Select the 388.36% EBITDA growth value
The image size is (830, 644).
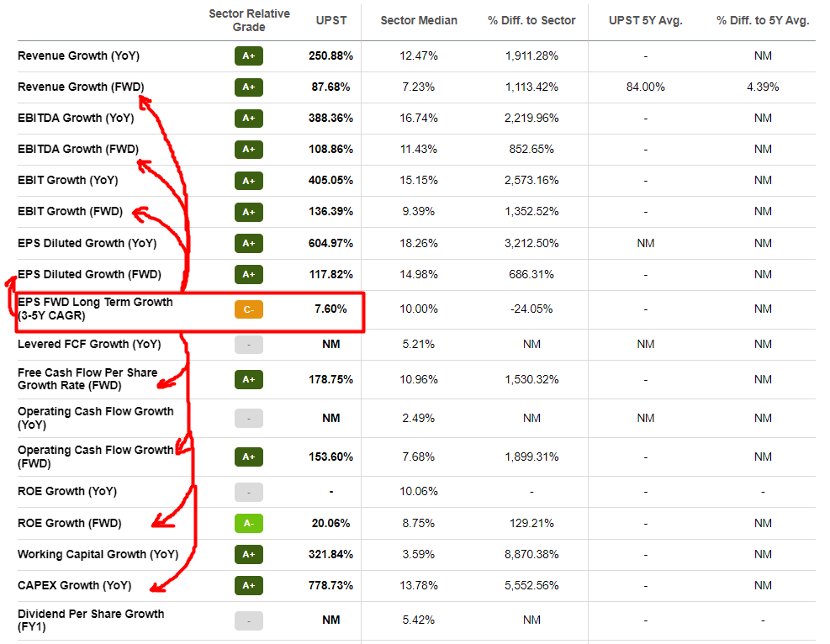tap(330, 119)
